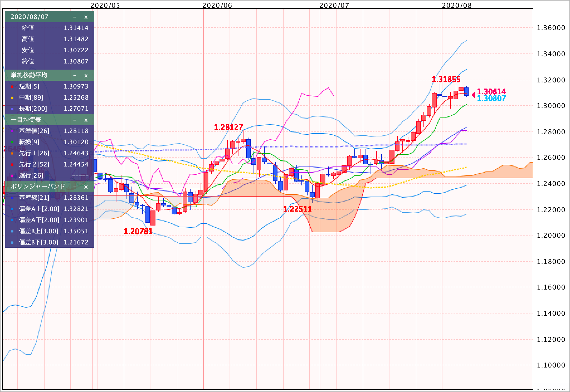This screenshot has height=392, width=570.
Task: Click the latest blue candlestick
Action: pos(466,92)
